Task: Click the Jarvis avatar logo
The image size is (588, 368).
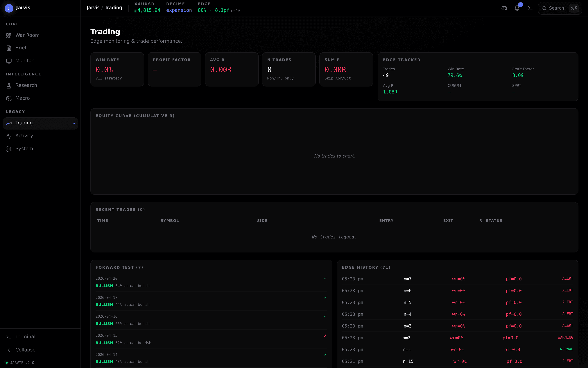Action: point(9,8)
